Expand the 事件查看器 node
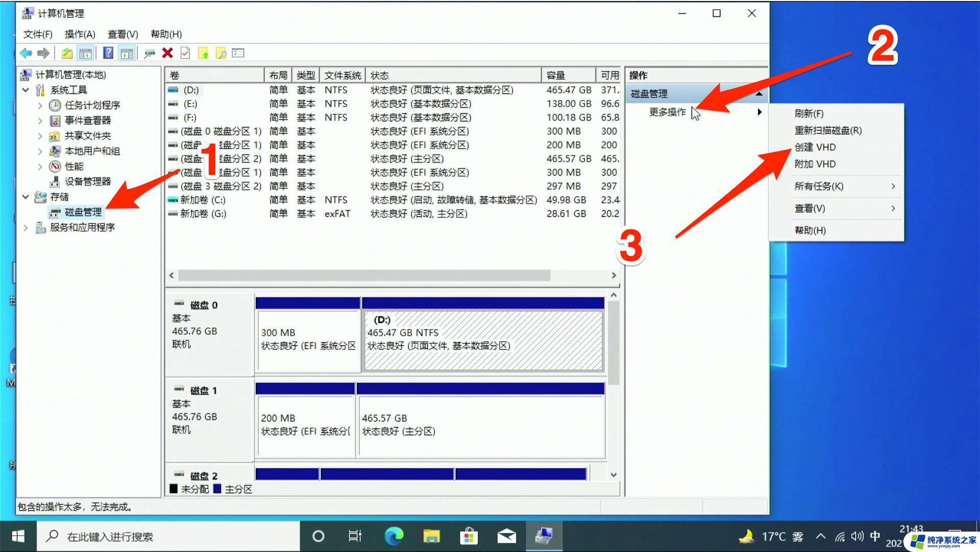980x552 pixels. 40,121
